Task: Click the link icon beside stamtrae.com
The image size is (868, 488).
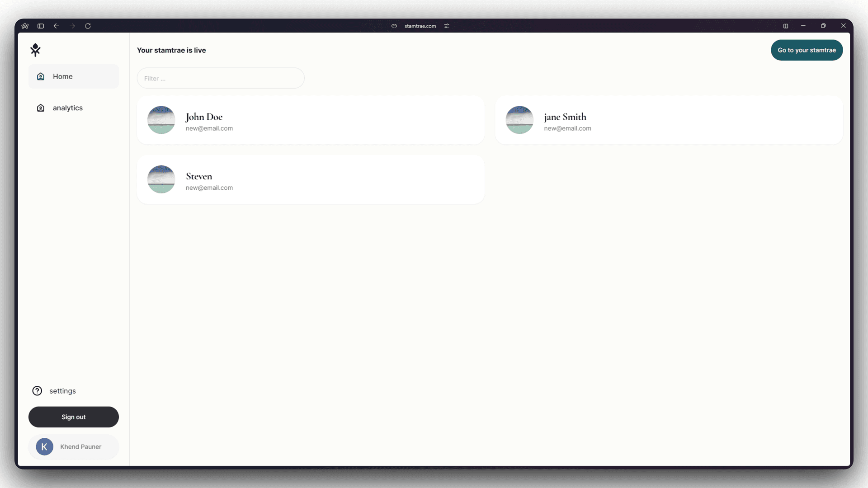Action: pos(394,26)
